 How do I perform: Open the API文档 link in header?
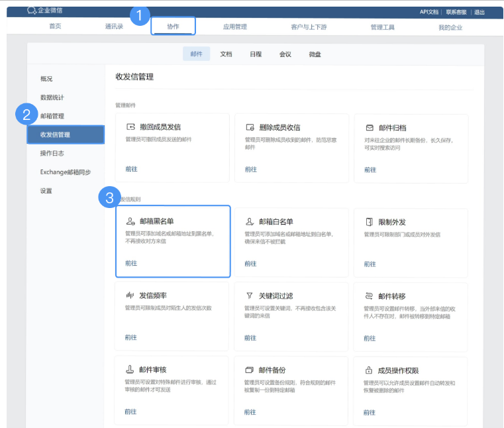pyautogui.click(x=429, y=12)
